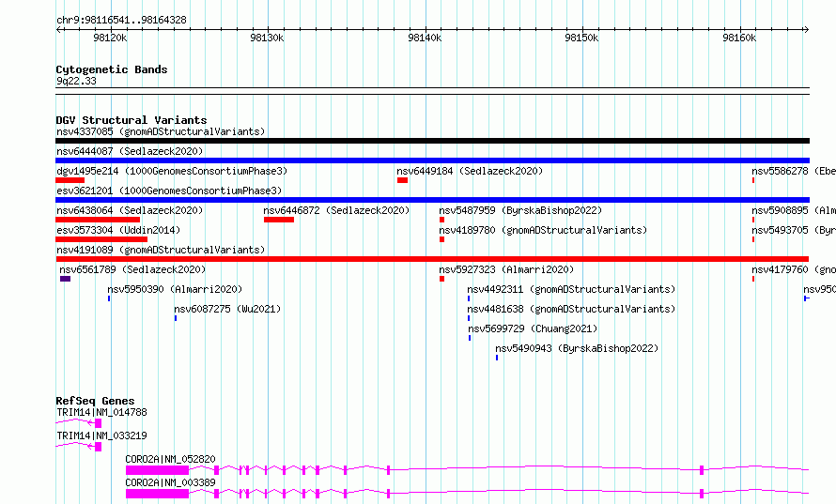The width and height of the screenshot is (836, 504).
Task: Select the TRIM14 NM_014788 exon glyph
Action: 98,423
